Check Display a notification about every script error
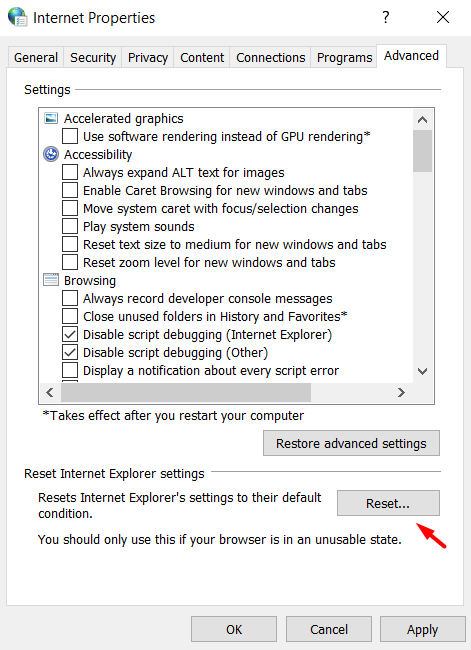Screen dimensions: 471x650 coord(70,371)
